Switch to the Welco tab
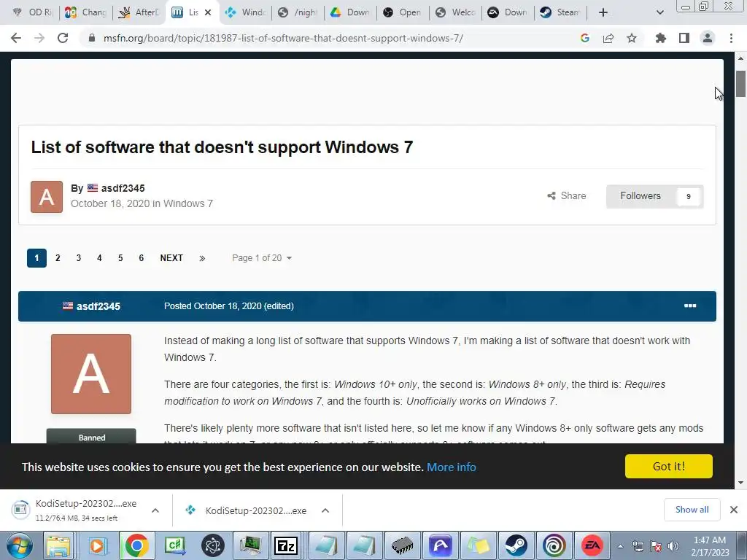 [455, 12]
